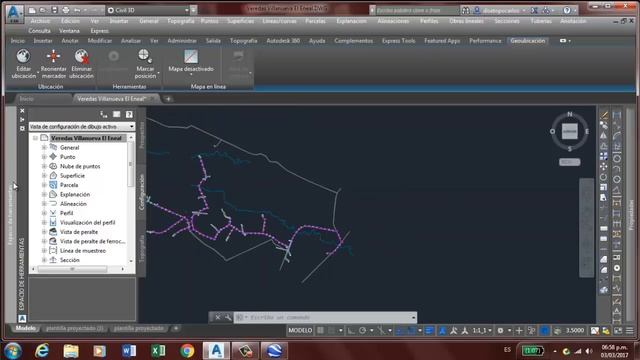Open the Express menu
Screen dimensions: 640x360
tap(99, 31)
